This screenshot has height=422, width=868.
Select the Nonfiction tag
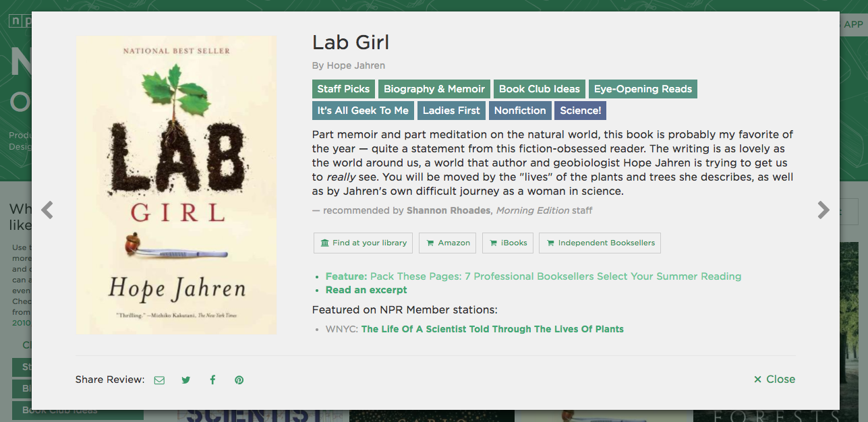tap(520, 111)
